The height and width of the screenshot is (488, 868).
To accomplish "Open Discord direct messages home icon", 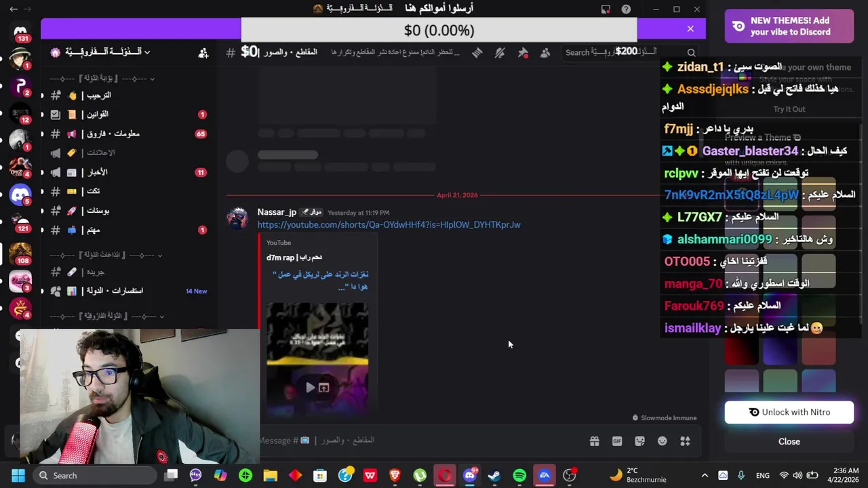I will click(20, 31).
